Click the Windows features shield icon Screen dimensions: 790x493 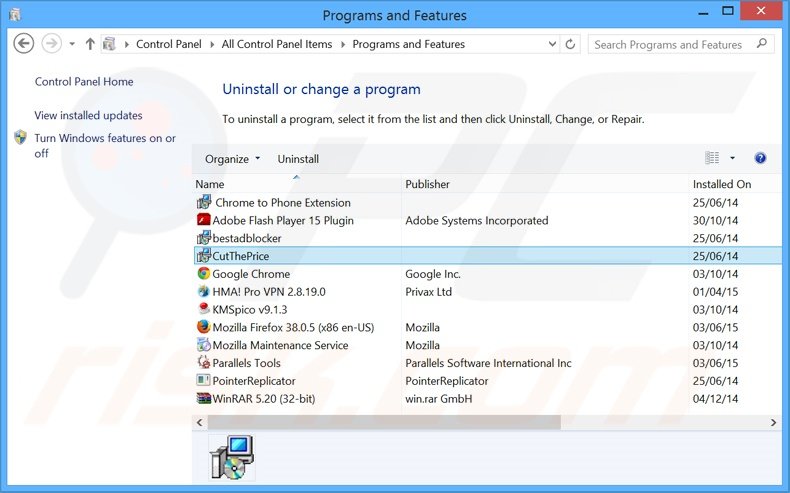click(21, 137)
